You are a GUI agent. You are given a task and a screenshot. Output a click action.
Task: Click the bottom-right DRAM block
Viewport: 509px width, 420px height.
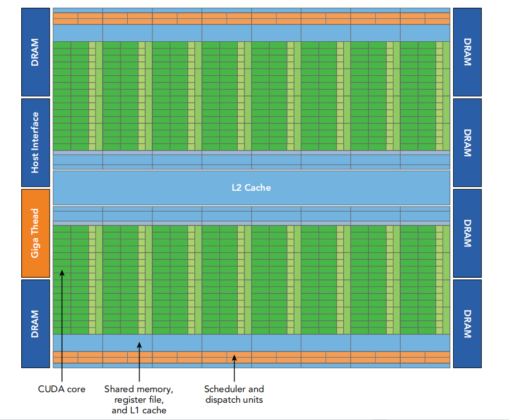[x=467, y=324]
